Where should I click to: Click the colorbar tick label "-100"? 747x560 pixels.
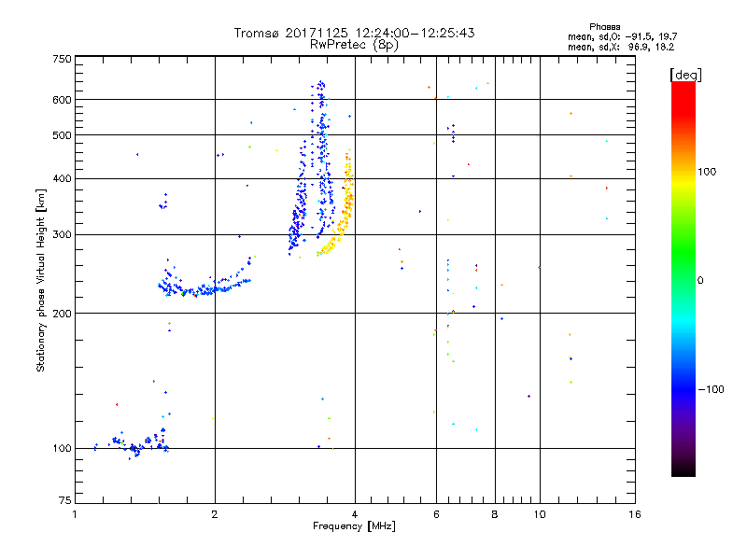coord(711,389)
